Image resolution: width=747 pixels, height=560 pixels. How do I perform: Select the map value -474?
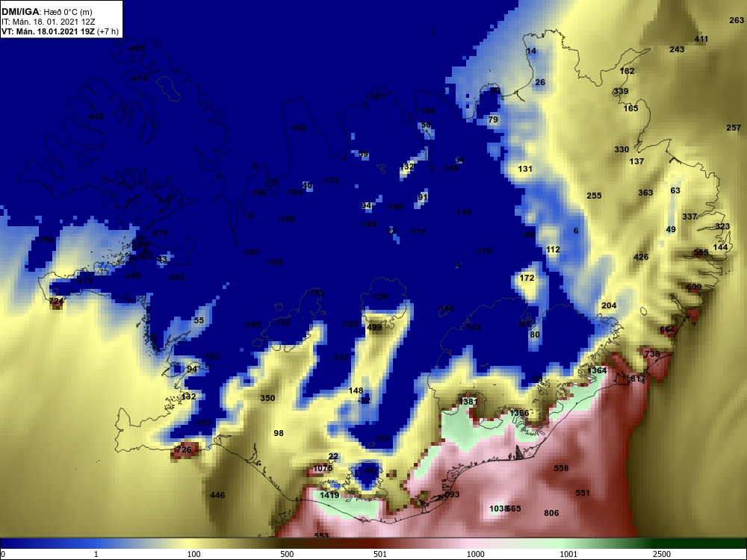(139, 78)
